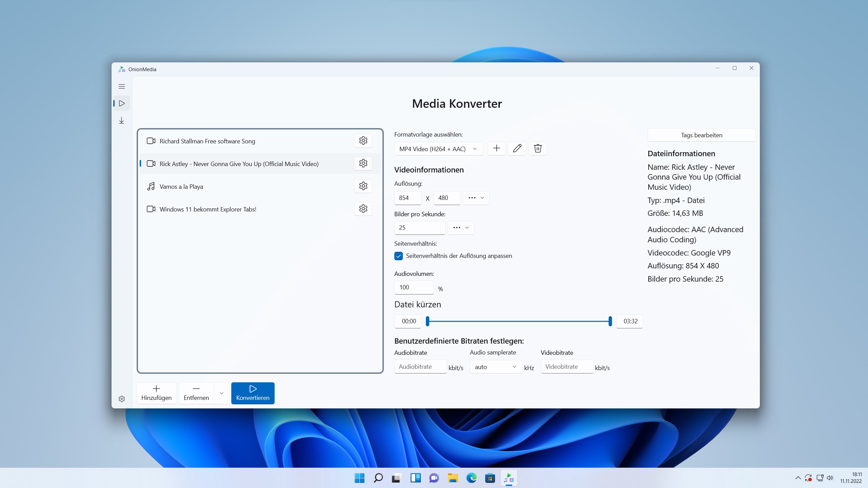Open the Downloader sidebar page
The width and height of the screenshot is (868, 488).
[x=122, y=121]
